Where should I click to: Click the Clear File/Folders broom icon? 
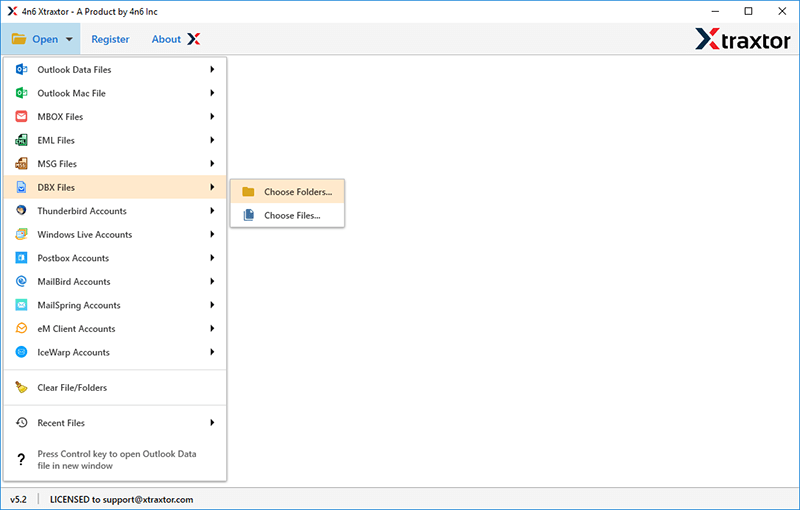click(21, 388)
